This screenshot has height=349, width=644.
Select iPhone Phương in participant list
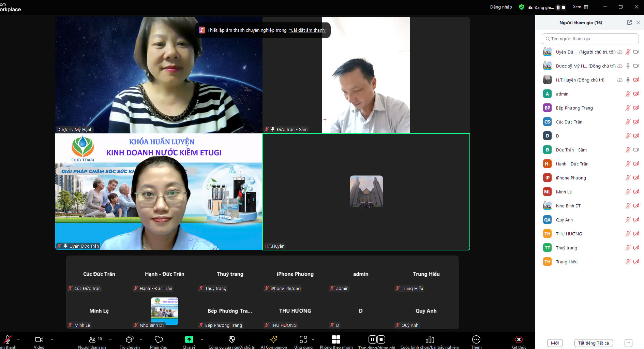tap(589, 178)
